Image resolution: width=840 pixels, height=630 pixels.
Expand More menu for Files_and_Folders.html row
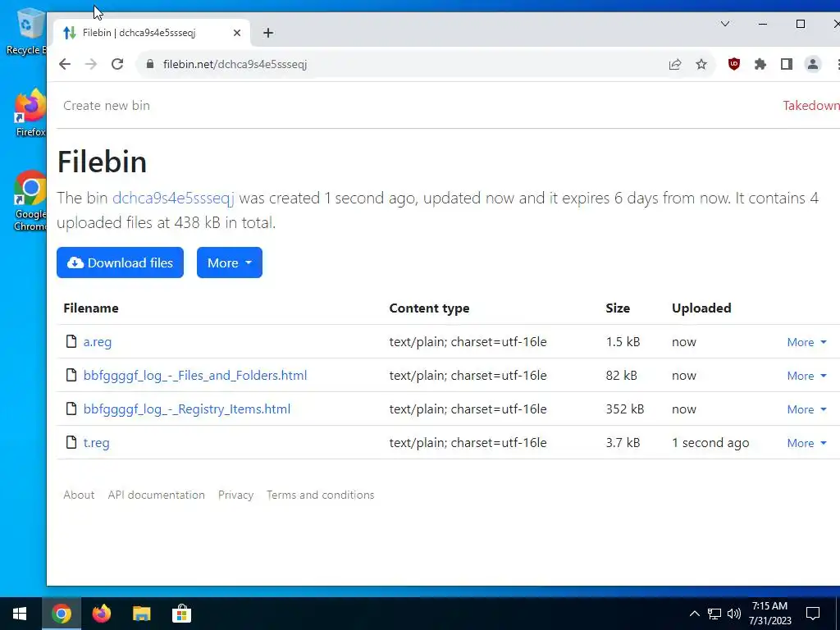[806, 376]
